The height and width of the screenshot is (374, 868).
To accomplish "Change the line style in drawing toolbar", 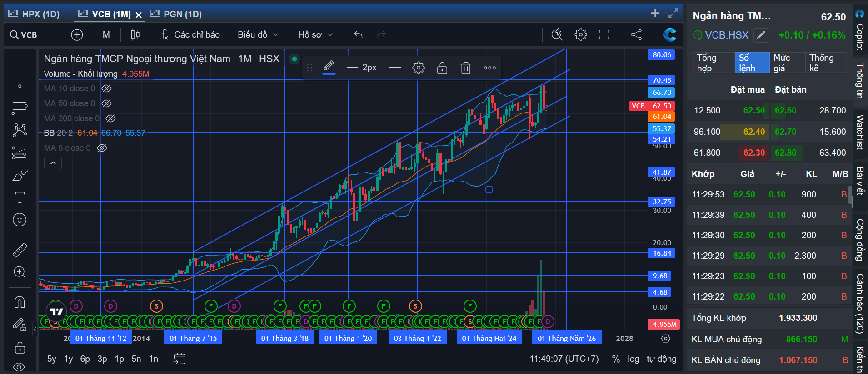I will pos(395,68).
